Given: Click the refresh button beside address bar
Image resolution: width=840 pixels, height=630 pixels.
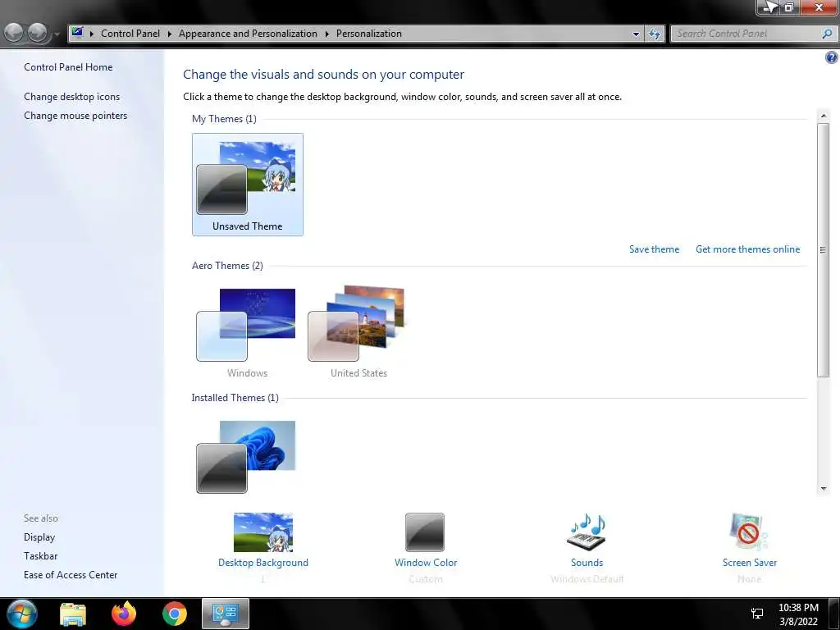Looking at the screenshot, I should point(654,34).
